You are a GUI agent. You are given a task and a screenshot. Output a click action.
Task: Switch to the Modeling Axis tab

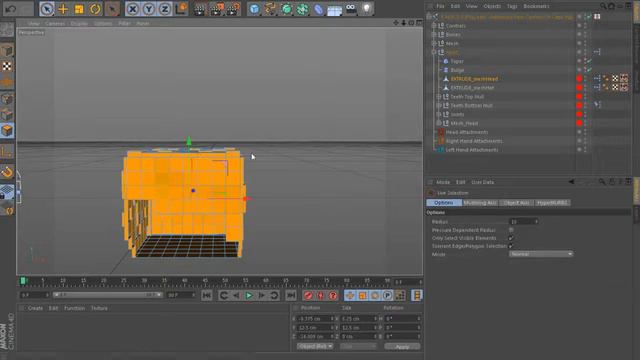pos(480,203)
